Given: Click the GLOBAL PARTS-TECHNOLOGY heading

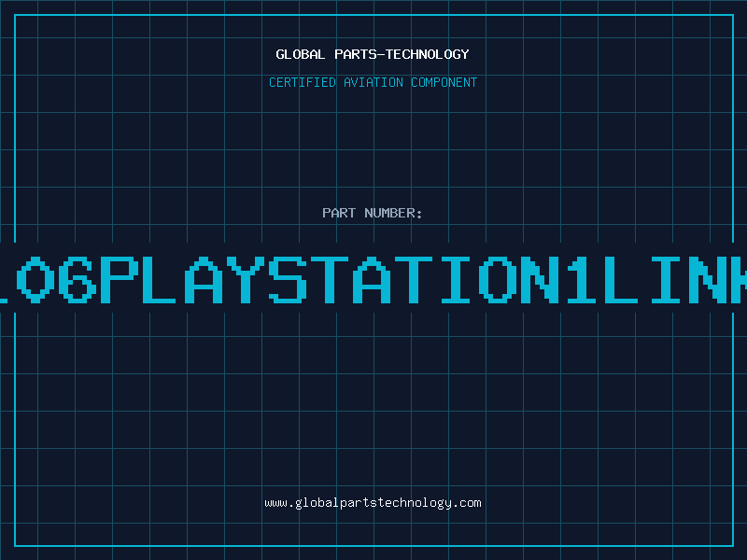Looking at the screenshot, I should (x=373, y=54).
